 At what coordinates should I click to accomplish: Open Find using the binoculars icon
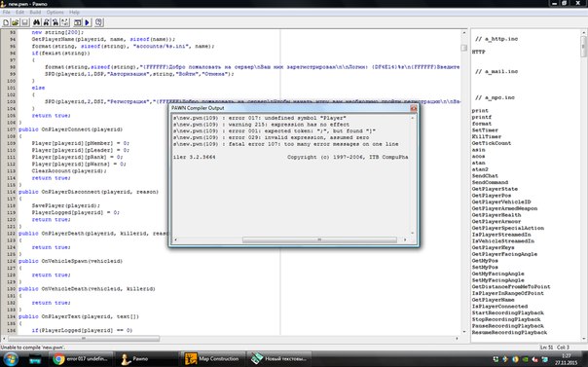(x=36, y=22)
